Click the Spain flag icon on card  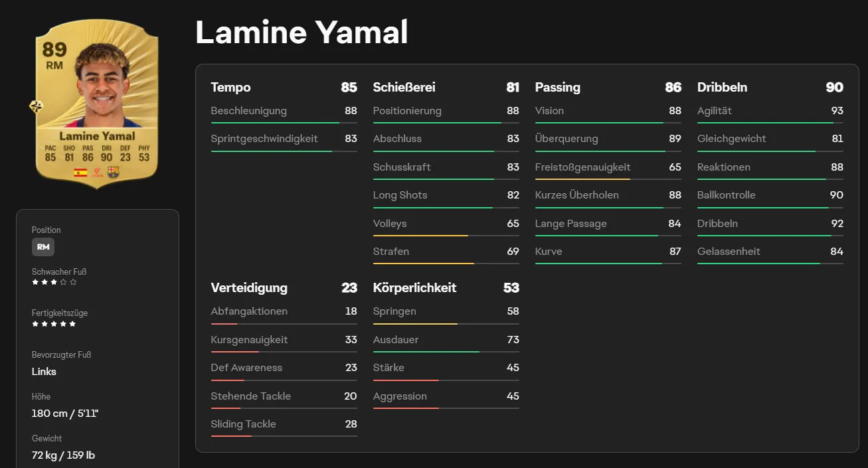click(x=80, y=173)
